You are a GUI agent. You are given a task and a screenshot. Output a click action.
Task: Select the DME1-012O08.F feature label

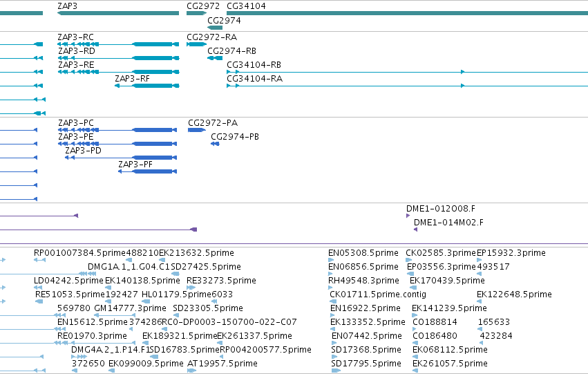pyautogui.click(x=441, y=209)
